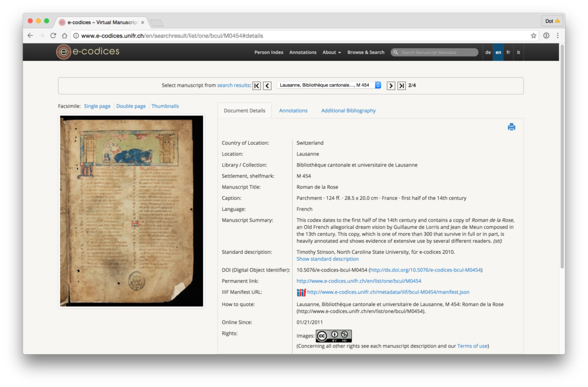This screenshot has width=588, height=387.
Task: Jump to last manuscript in search results
Action: click(401, 86)
